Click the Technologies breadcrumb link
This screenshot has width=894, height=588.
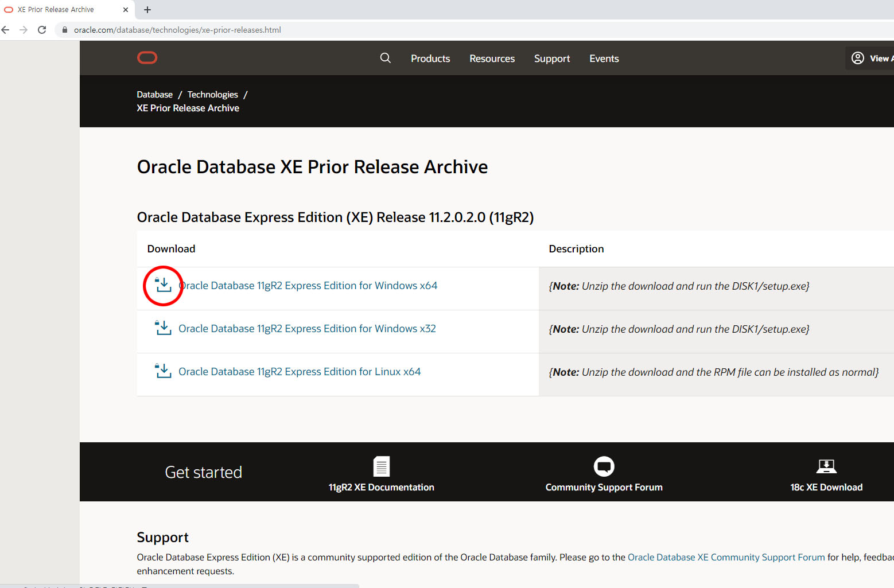coord(212,95)
